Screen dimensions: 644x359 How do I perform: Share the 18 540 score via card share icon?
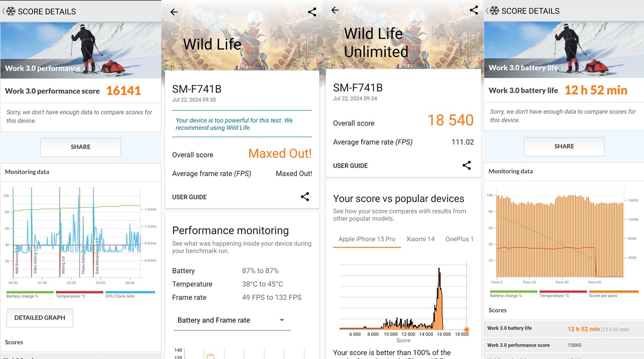pyautogui.click(x=466, y=165)
